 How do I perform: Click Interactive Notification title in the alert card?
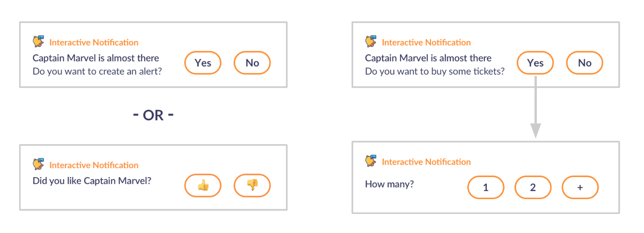[x=94, y=42]
